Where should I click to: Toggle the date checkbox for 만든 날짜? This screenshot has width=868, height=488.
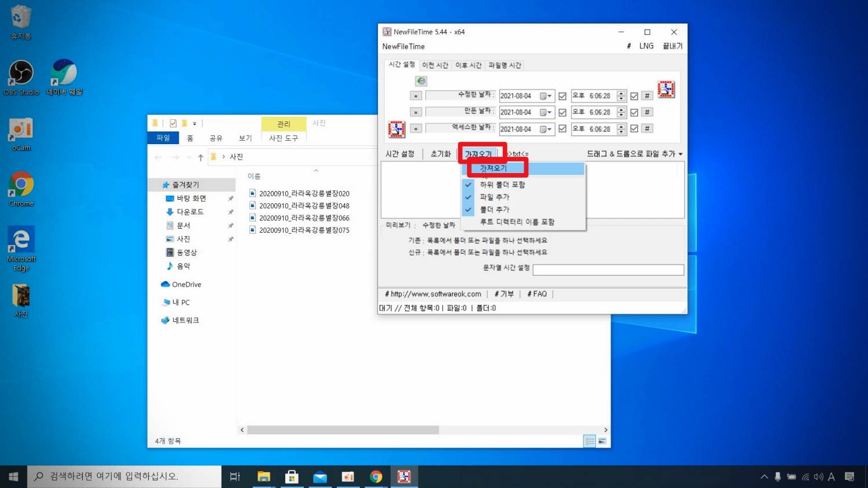pyautogui.click(x=562, y=112)
